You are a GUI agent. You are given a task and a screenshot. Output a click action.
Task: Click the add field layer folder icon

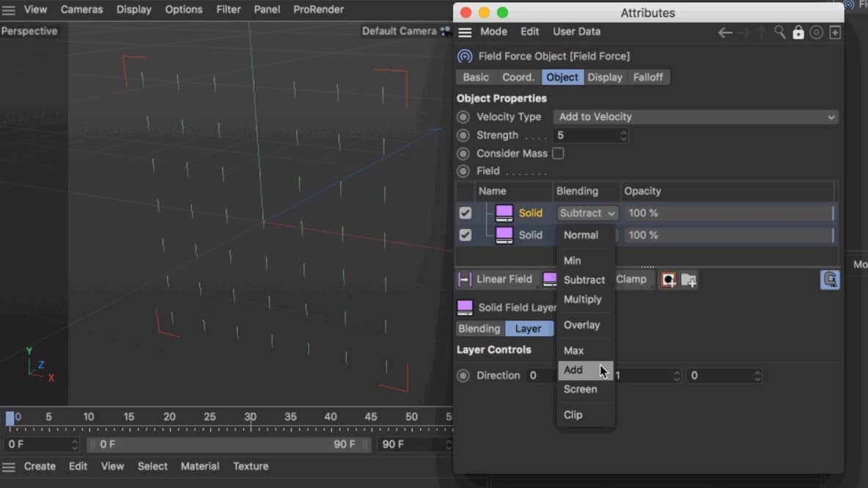coord(688,280)
